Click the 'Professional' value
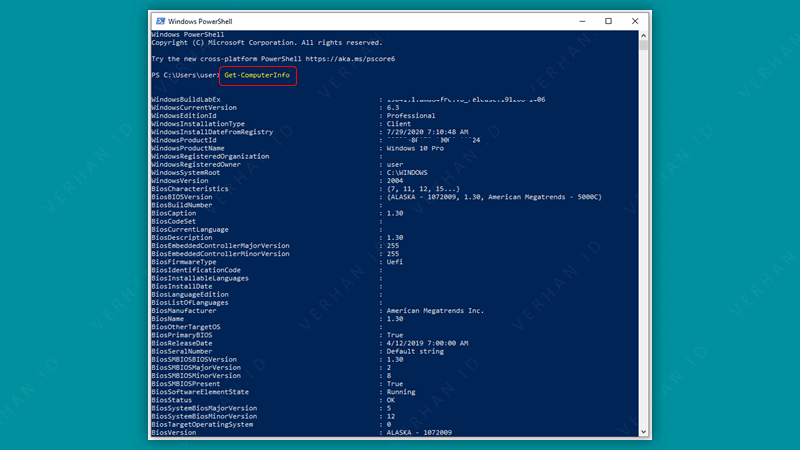The width and height of the screenshot is (800, 450). pos(411,116)
